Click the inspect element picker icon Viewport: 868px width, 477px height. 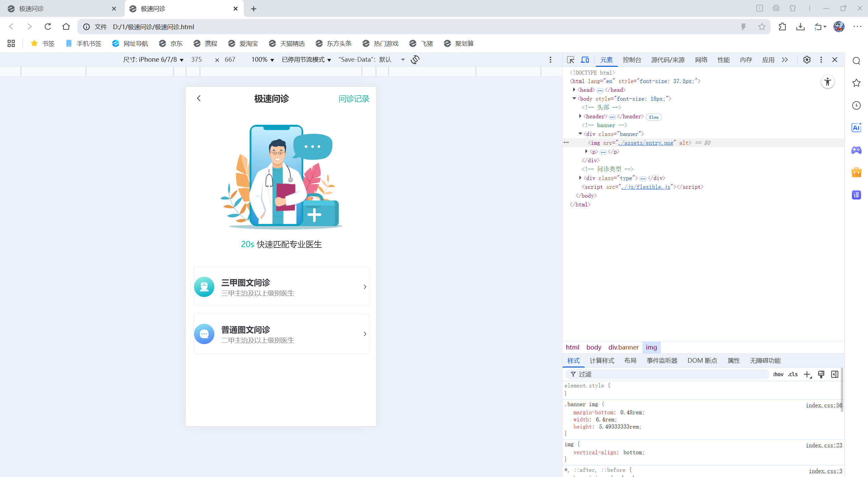tap(570, 60)
